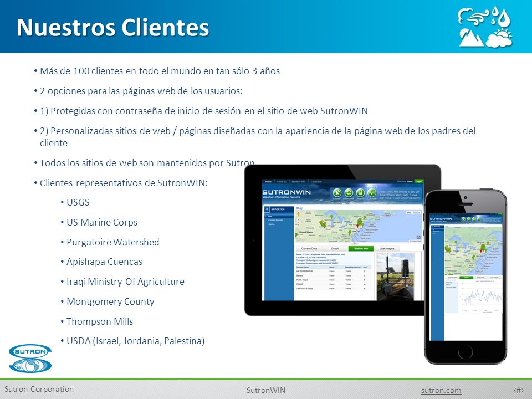Click the weather icons graphic in header
Screen dimensions: 532x399
(x=485, y=27)
